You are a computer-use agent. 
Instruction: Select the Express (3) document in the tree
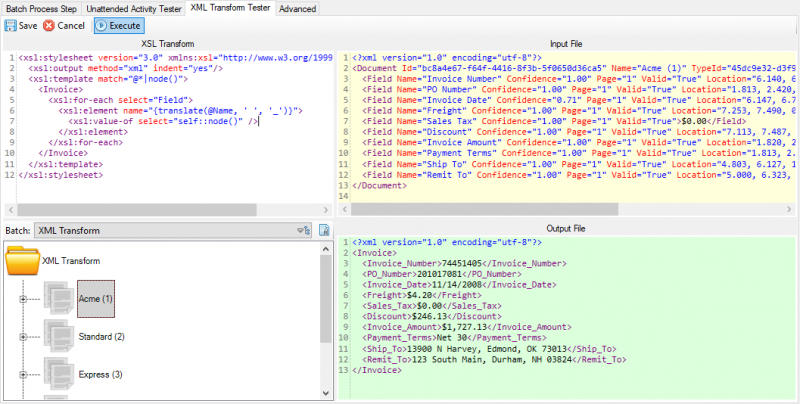click(x=102, y=375)
